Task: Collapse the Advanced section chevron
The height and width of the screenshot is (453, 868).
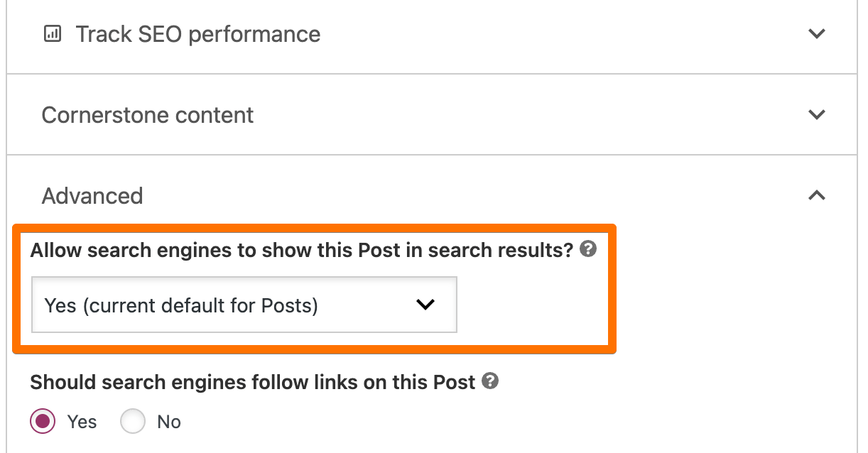Action: coord(817,195)
